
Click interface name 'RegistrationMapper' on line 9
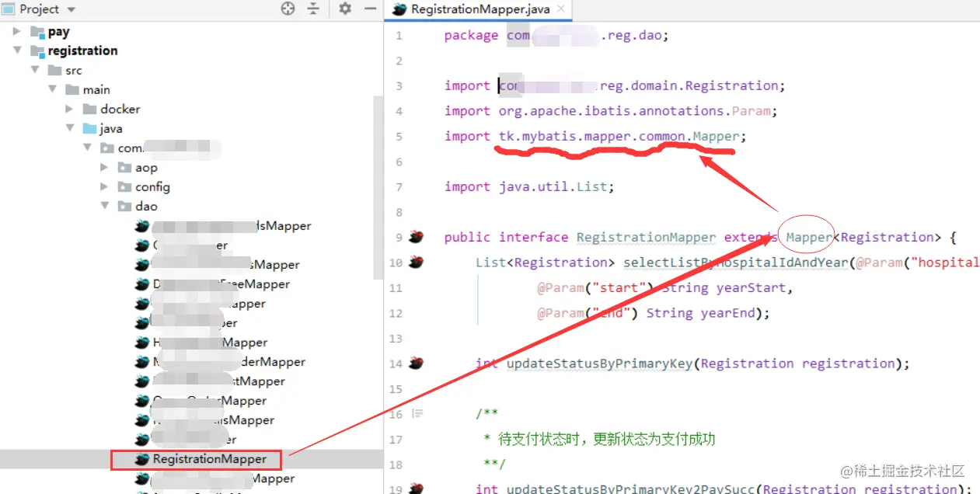point(646,237)
